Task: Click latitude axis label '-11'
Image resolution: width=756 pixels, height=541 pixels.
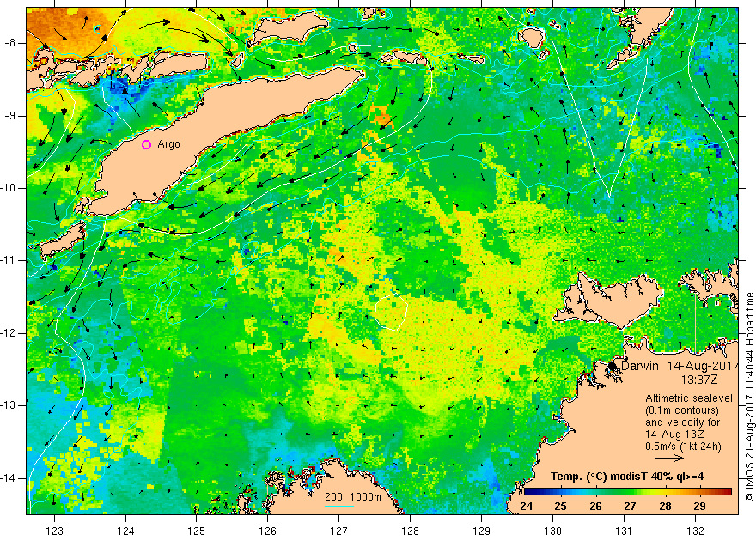Action: click(9, 260)
